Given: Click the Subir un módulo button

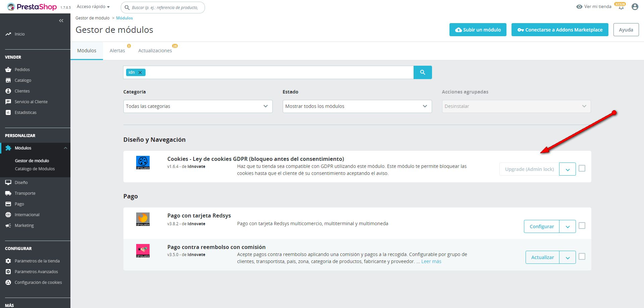Looking at the screenshot, I should [x=478, y=30].
